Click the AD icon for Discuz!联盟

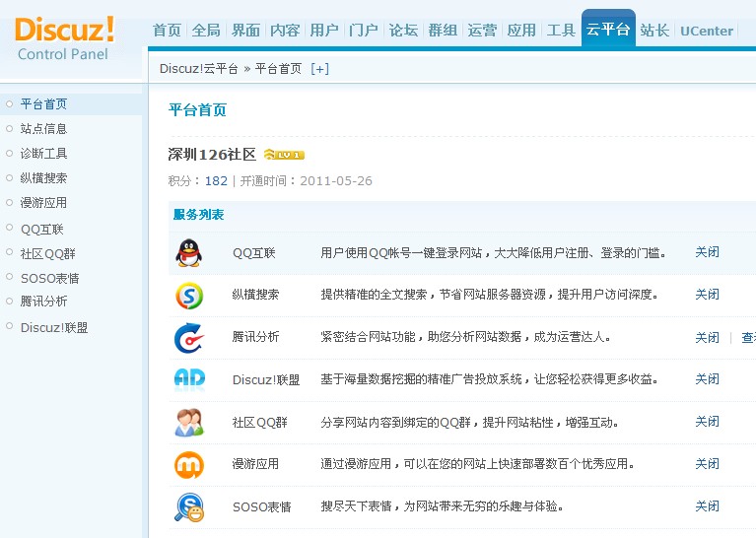pos(189,379)
